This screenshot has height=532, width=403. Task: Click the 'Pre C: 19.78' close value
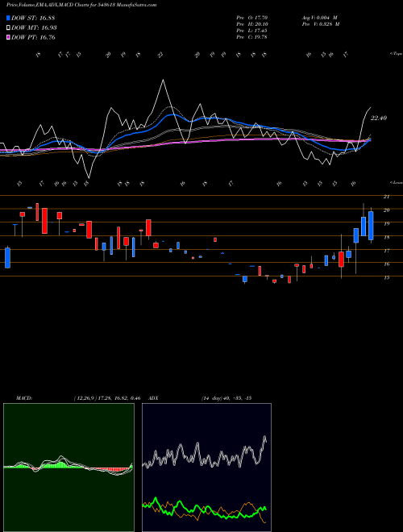point(251,37)
